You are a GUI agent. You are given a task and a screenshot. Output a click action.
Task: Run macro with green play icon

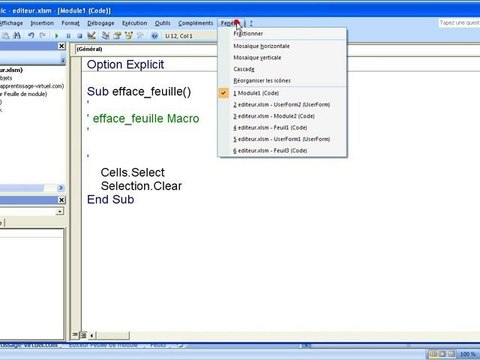tap(57, 36)
